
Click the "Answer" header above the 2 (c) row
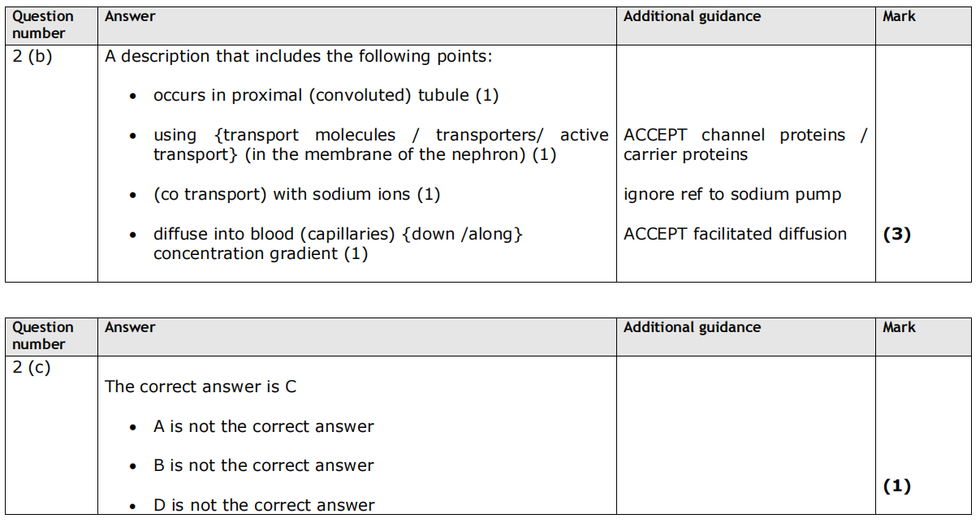(130, 327)
